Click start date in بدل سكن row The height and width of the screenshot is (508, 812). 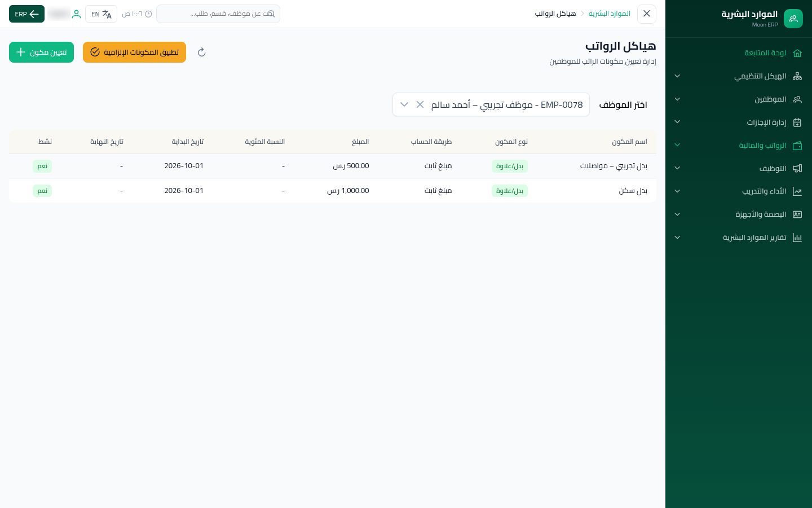tap(184, 191)
